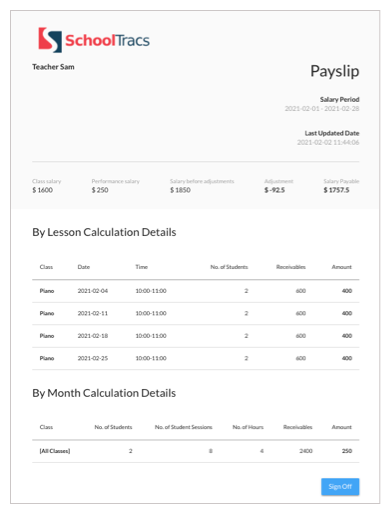Click the 600 receivables in 2021-02-25 row
This screenshot has height=515, width=392.
click(301, 358)
